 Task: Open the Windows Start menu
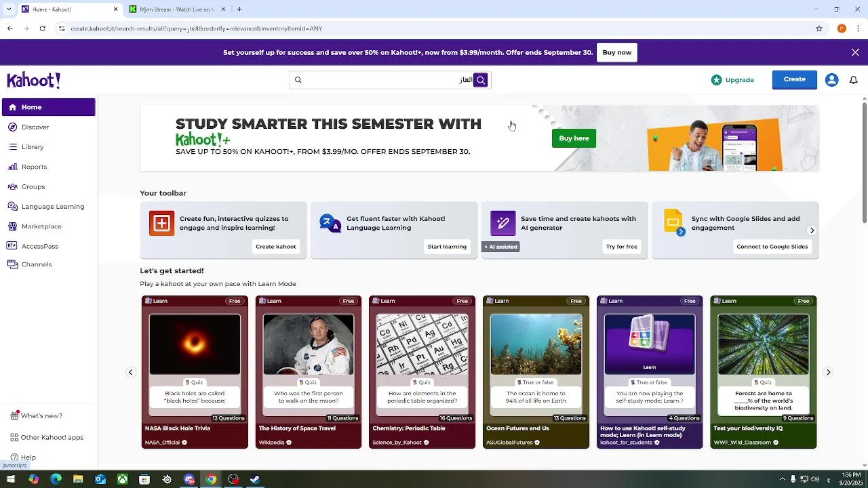pos(11,479)
